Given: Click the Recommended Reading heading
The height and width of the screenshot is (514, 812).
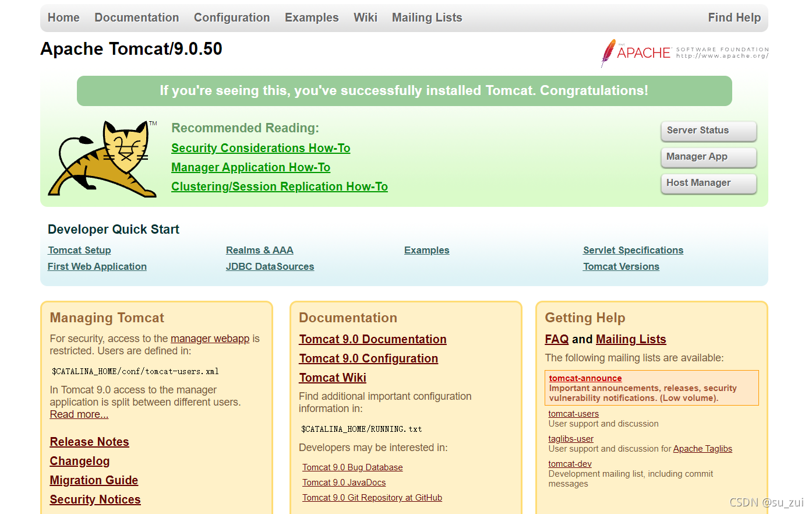Looking at the screenshot, I should pos(245,128).
